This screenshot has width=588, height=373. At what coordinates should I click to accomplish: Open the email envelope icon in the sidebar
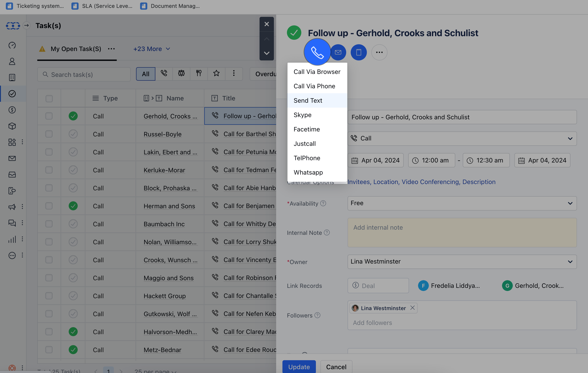(x=12, y=158)
